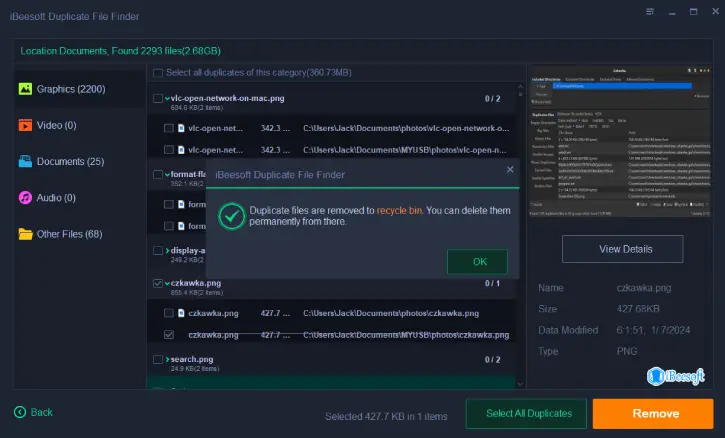
Task: Check the first vlc-open-net file in Documents\photos
Action: pos(169,128)
